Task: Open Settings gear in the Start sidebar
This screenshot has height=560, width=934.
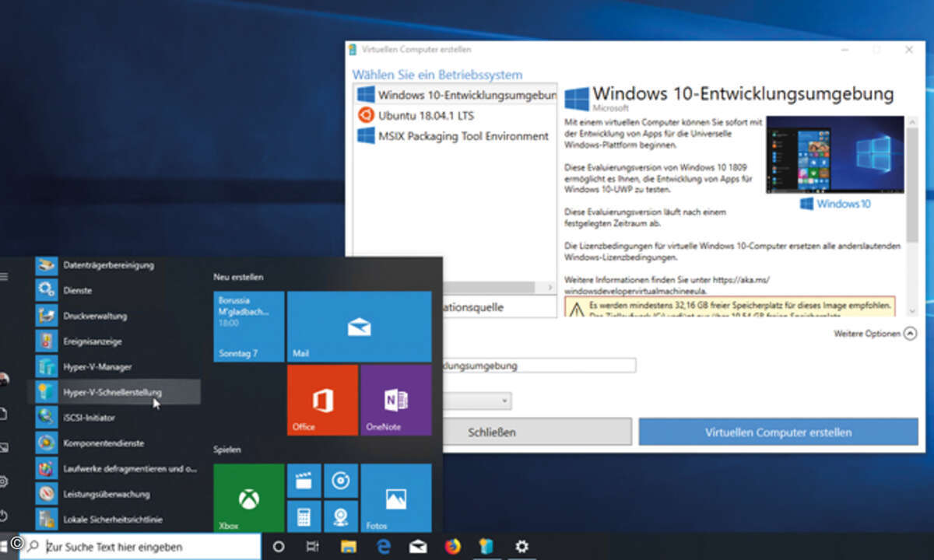Action: 4,481
